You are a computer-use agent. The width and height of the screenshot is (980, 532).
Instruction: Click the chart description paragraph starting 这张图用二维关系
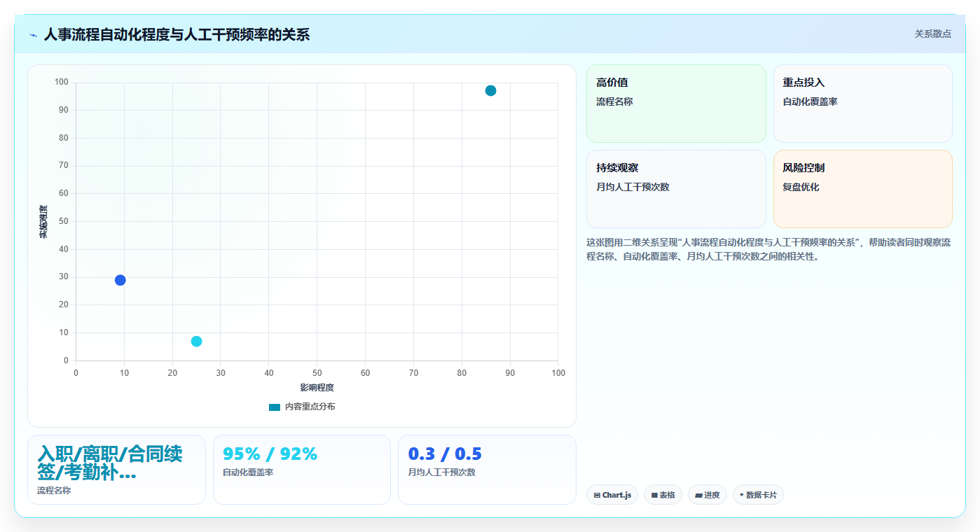(768, 249)
